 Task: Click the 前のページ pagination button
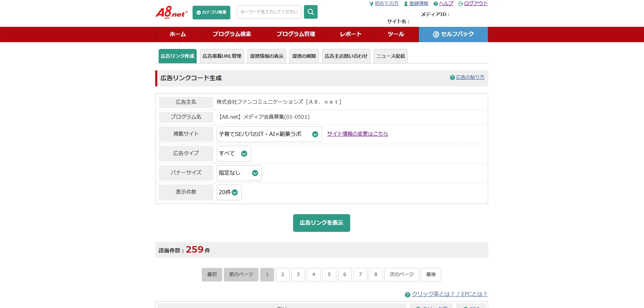(241, 275)
